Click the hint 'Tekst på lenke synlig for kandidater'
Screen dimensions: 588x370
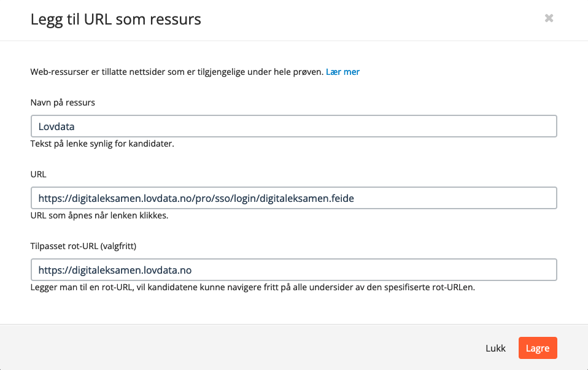coord(102,144)
